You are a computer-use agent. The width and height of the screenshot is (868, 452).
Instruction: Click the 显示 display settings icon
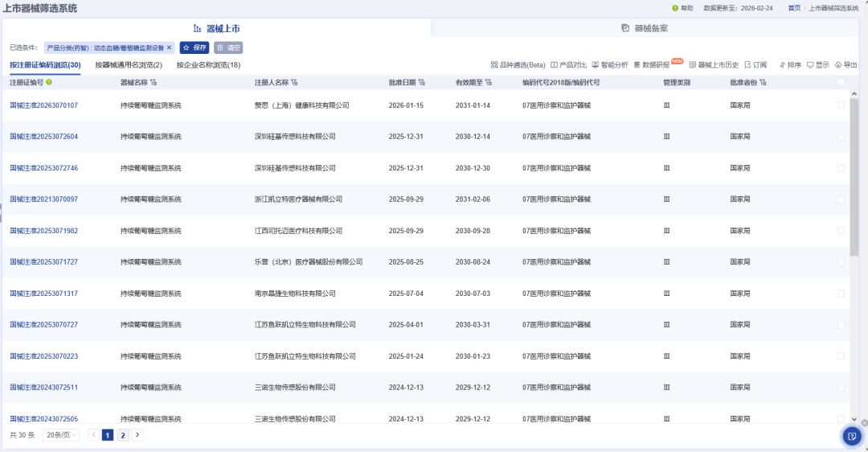click(810, 65)
